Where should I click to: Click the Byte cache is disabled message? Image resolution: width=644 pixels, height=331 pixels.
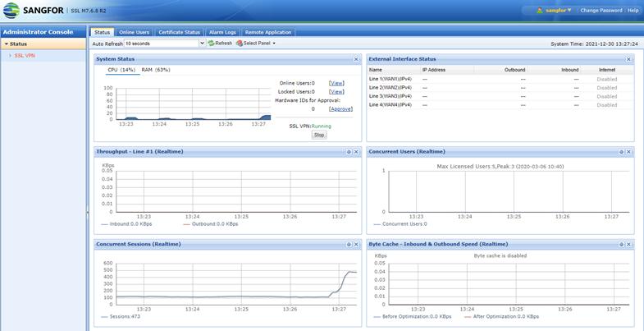[x=500, y=255]
